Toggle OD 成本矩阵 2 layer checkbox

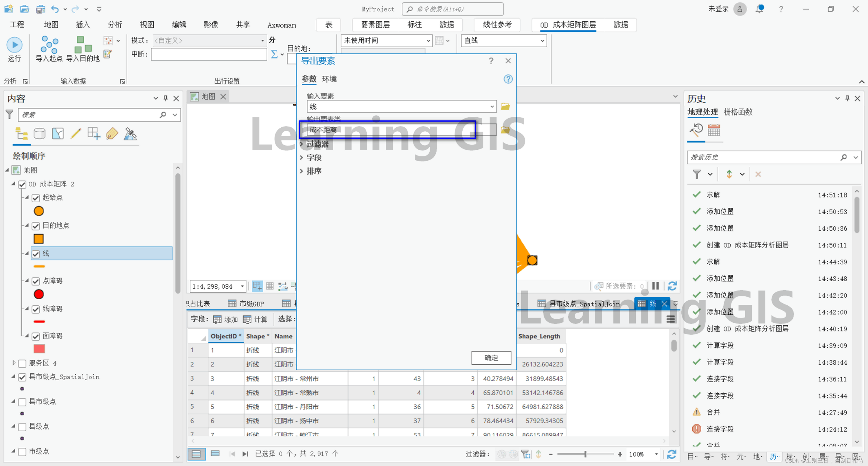coord(22,184)
